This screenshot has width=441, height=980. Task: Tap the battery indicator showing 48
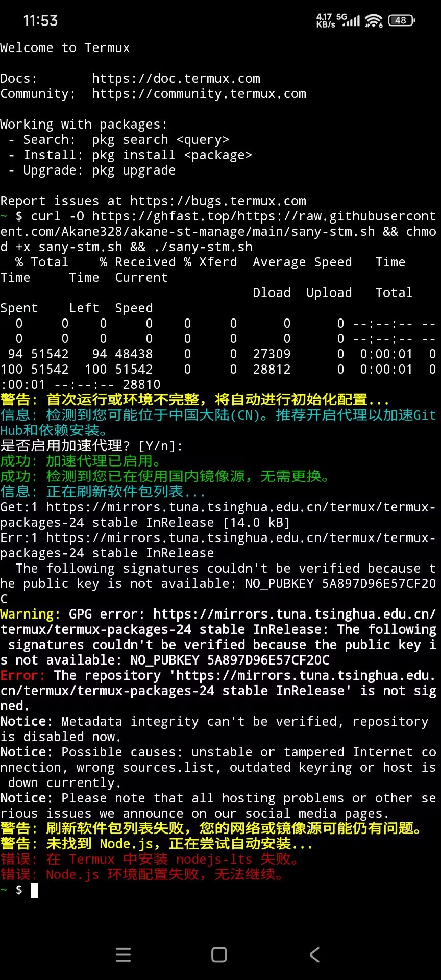tap(402, 20)
